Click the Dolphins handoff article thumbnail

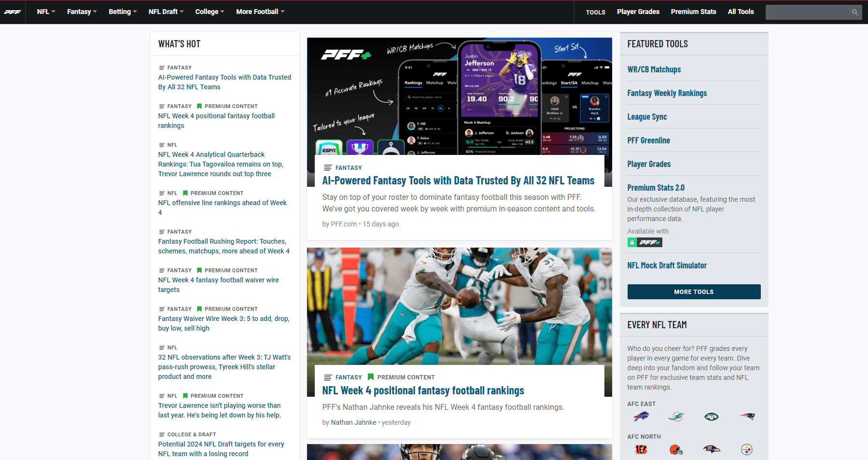(x=459, y=306)
